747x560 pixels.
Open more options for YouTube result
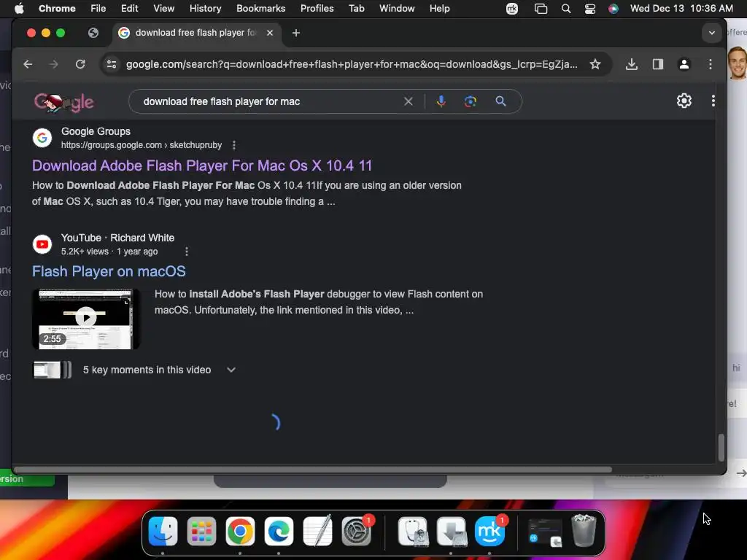[187, 252]
